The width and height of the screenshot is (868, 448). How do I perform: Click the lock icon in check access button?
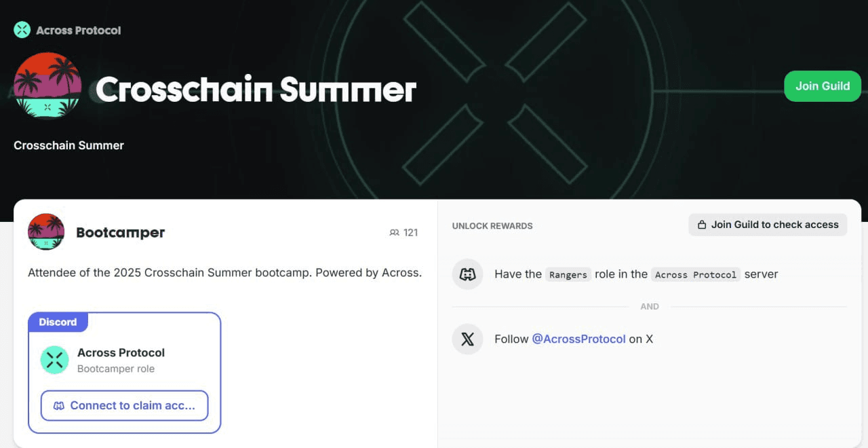(703, 225)
